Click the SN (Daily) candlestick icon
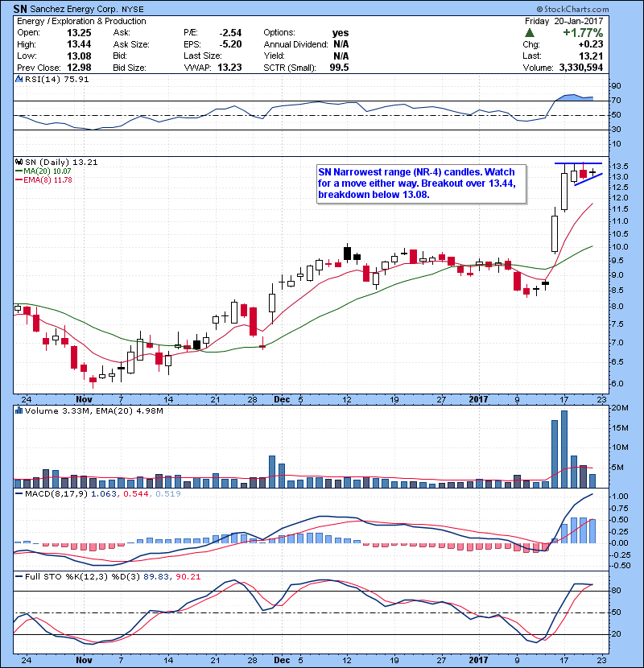 (19, 162)
